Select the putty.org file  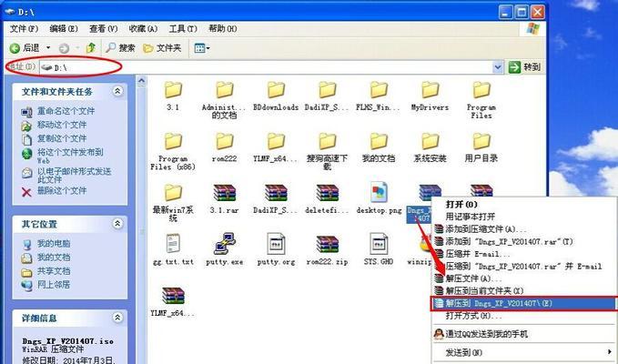(x=276, y=249)
